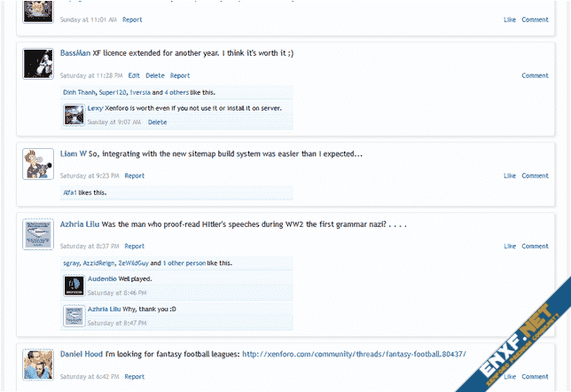Report Liam W's status
This screenshot has width=571, height=392.
pyautogui.click(x=134, y=176)
